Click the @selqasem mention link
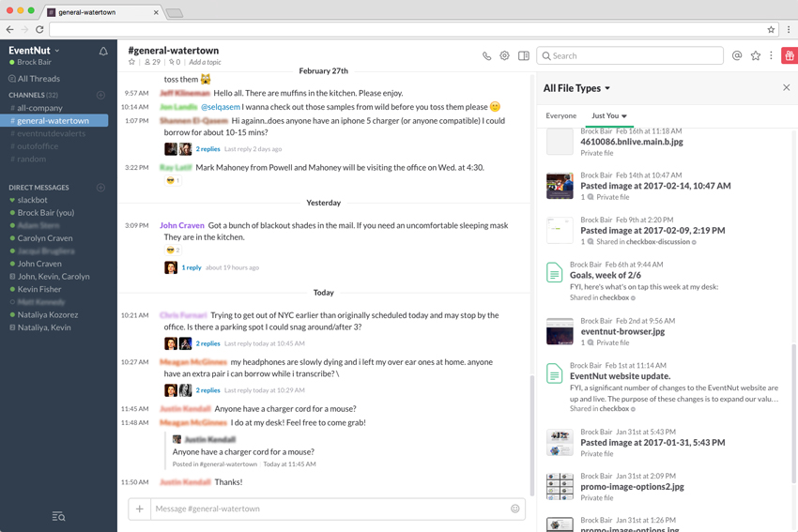The image size is (798, 532). tap(220, 107)
